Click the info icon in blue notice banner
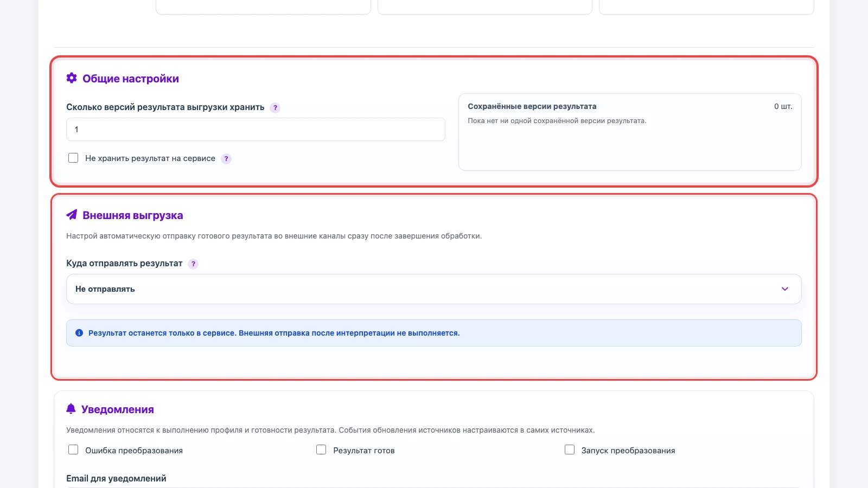The width and height of the screenshot is (868, 488). 79,333
